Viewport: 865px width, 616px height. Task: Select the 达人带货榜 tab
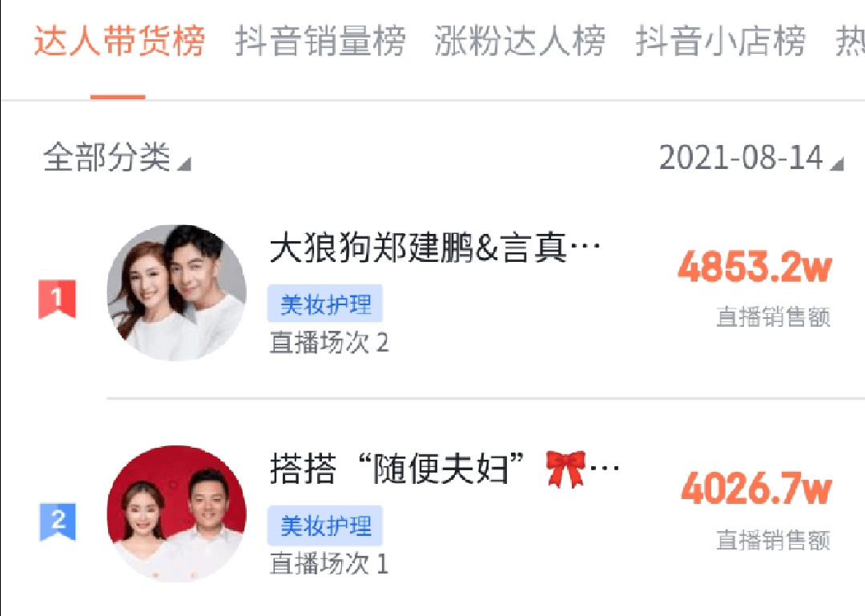click(119, 41)
